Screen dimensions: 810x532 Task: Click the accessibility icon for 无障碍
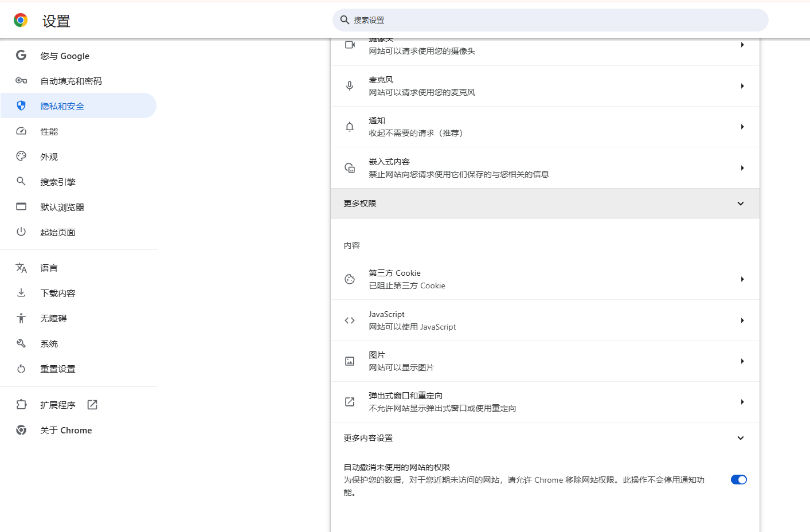coord(21,318)
